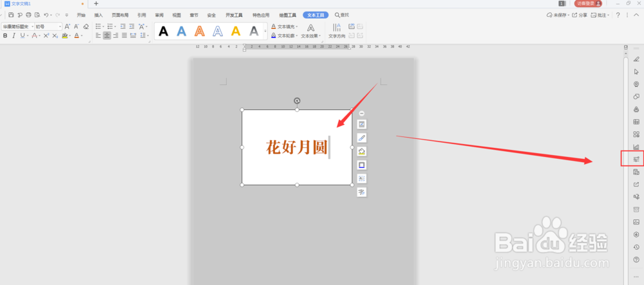Toggle italic formatting
The height and width of the screenshot is (285, 644).
coord(14,35)
